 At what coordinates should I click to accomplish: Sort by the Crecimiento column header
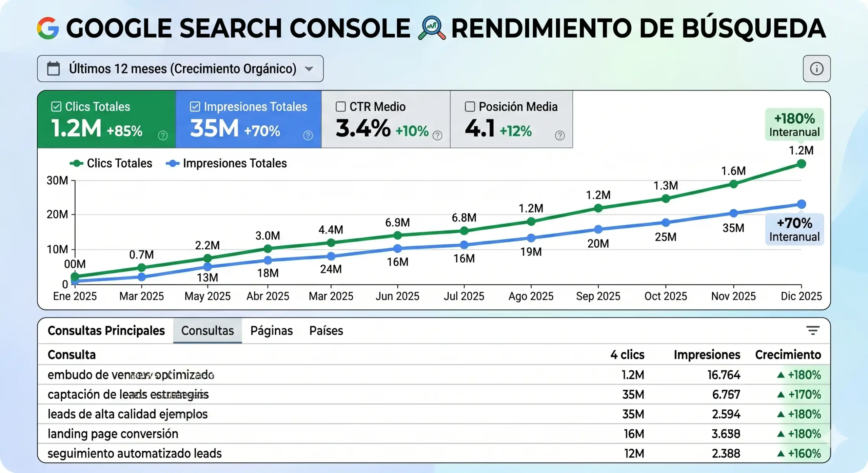tap(788, 354)
